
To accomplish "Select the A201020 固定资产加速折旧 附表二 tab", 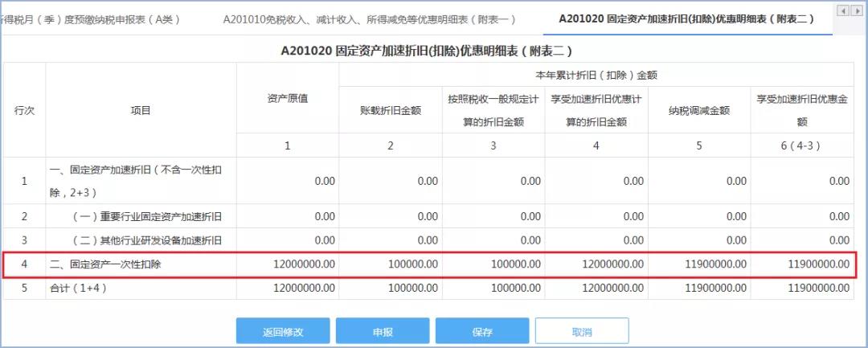I will click(x=687, y=19).
